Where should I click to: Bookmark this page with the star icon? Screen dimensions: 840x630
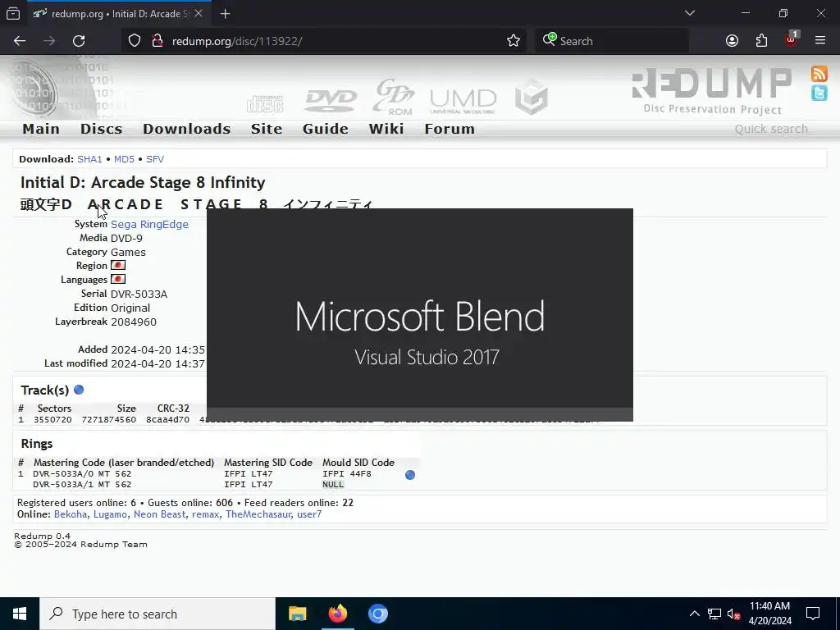[514, 41]
